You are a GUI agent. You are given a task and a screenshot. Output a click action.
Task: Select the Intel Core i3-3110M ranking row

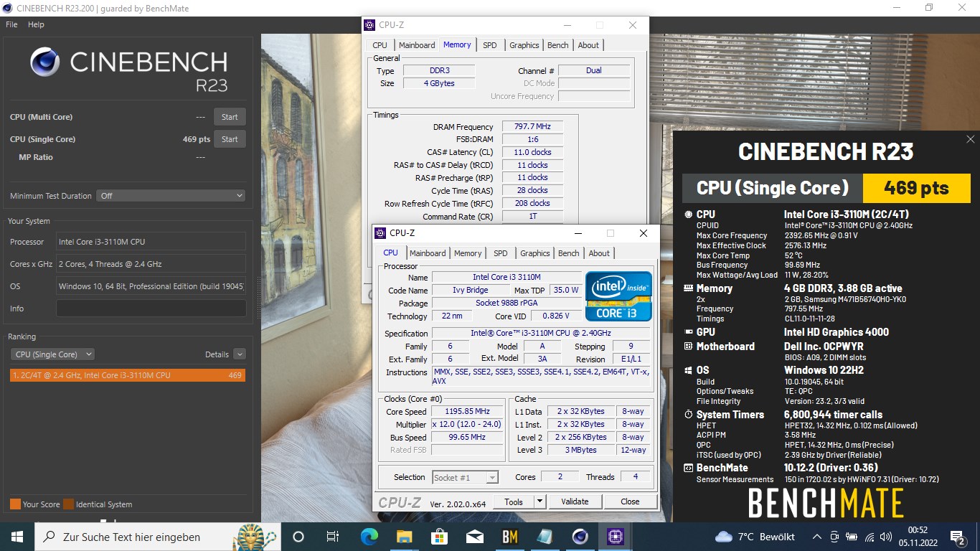[128, 375]
